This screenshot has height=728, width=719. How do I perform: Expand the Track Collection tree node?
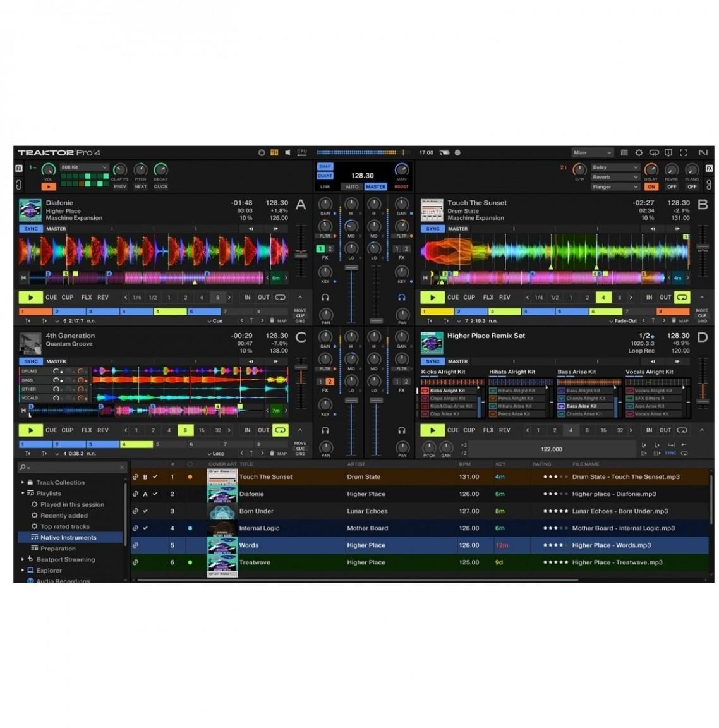tap(23, 482)
